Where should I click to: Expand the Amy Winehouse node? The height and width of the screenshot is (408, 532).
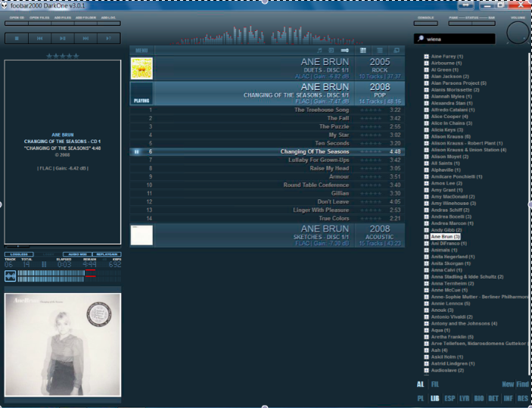[426, 204]
